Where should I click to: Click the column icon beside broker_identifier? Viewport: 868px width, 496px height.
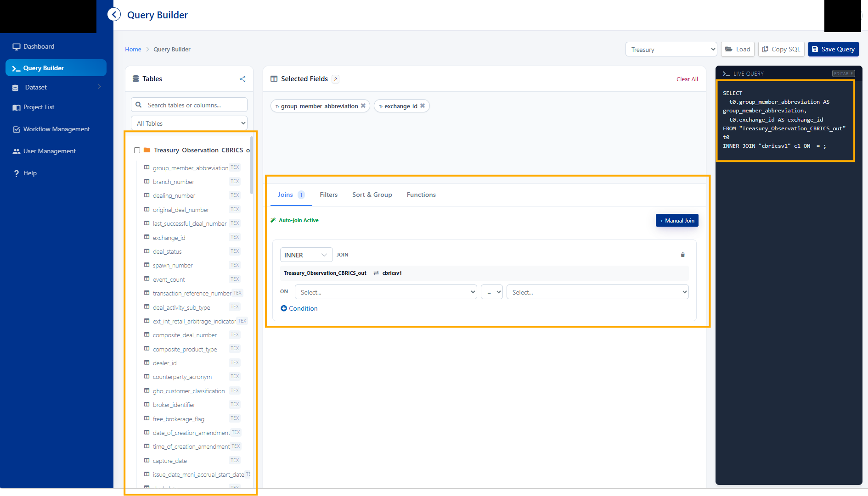(147, 404)
